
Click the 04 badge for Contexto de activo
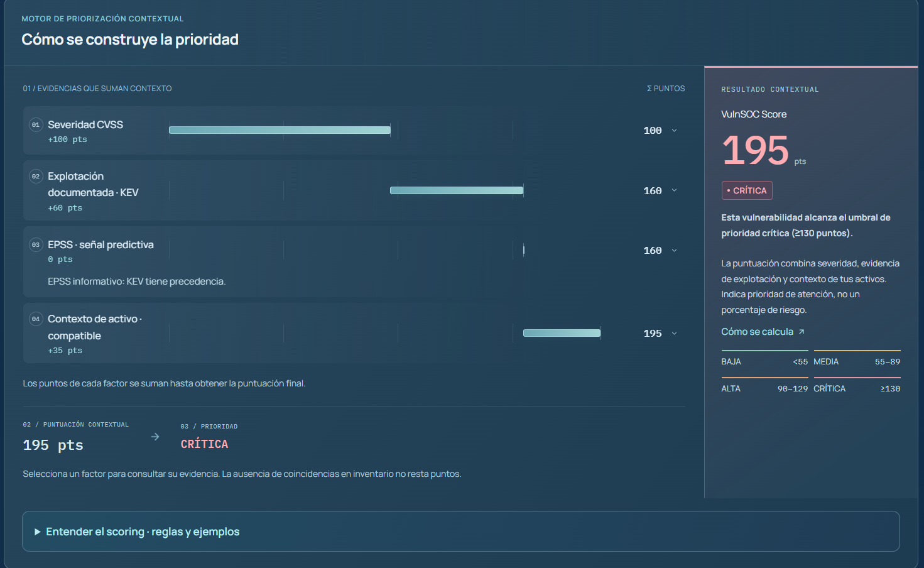coord(36,319)
